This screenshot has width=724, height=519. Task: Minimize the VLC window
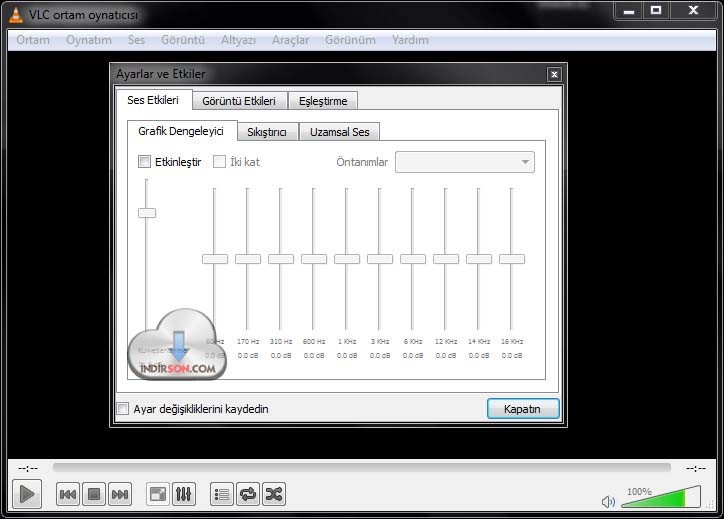(628, 10)
